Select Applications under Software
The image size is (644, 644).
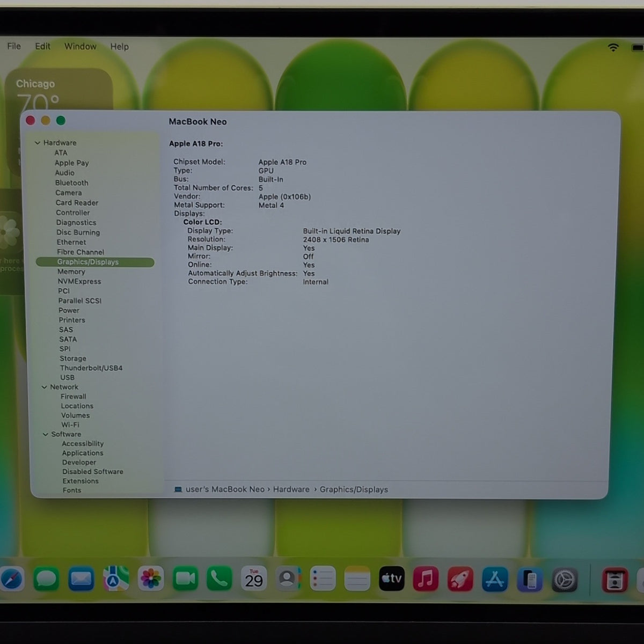(83, 453)
